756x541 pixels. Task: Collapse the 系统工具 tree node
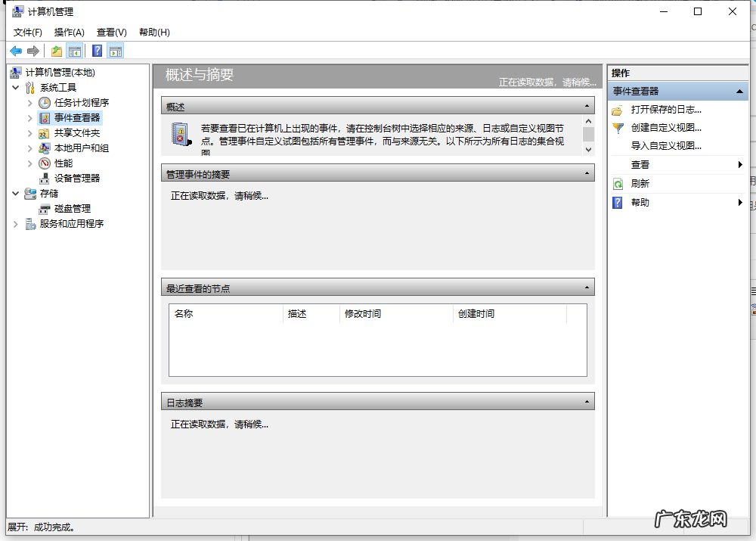coord(16,88)
